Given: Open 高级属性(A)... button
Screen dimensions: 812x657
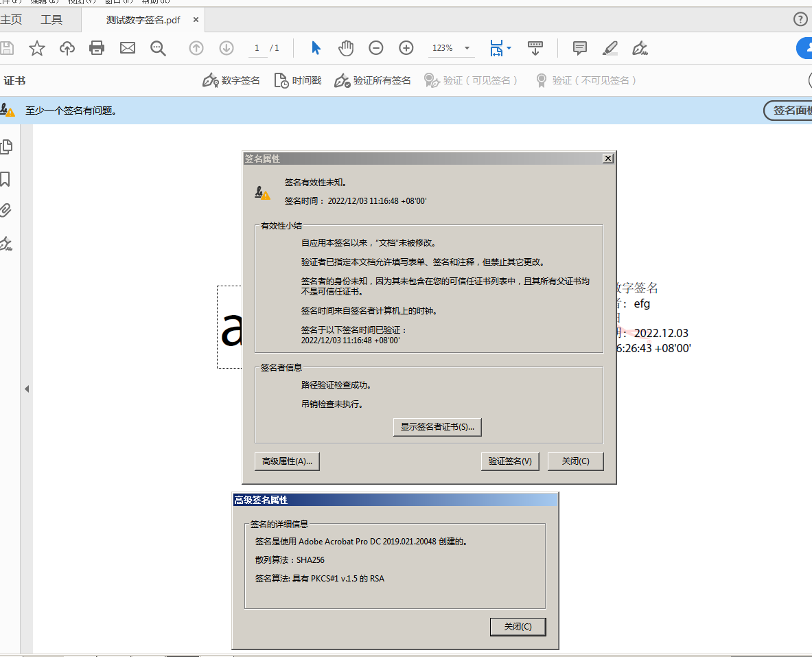Looking at the screenshot, I should coord(287,461).
